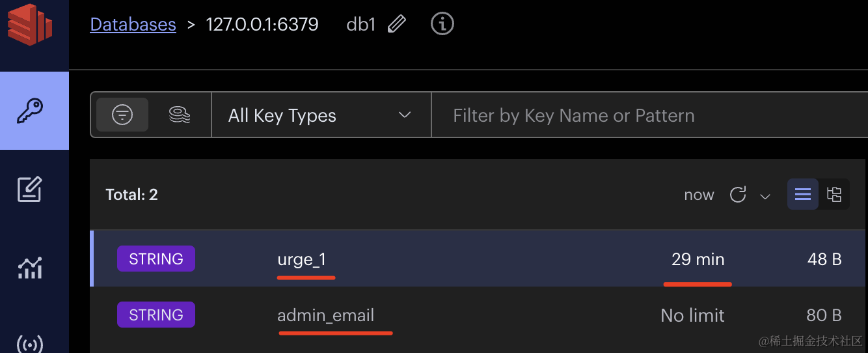Open the Browser key icon in sidebar

pos(30,111)
